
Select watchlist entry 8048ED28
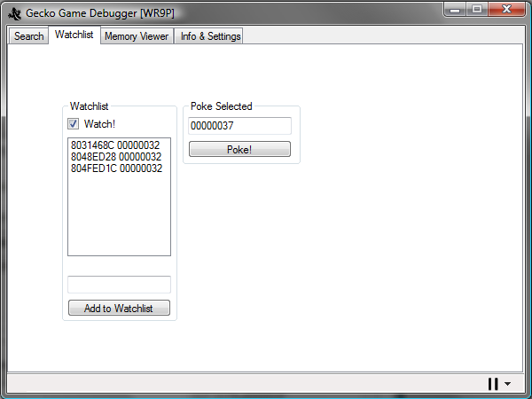[115, 157]
